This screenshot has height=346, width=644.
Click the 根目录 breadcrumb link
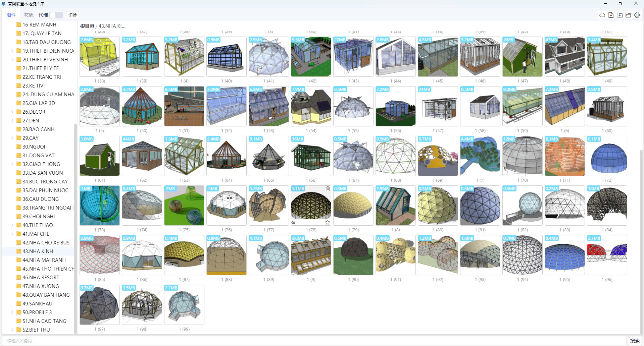click(x=87, y=26)
